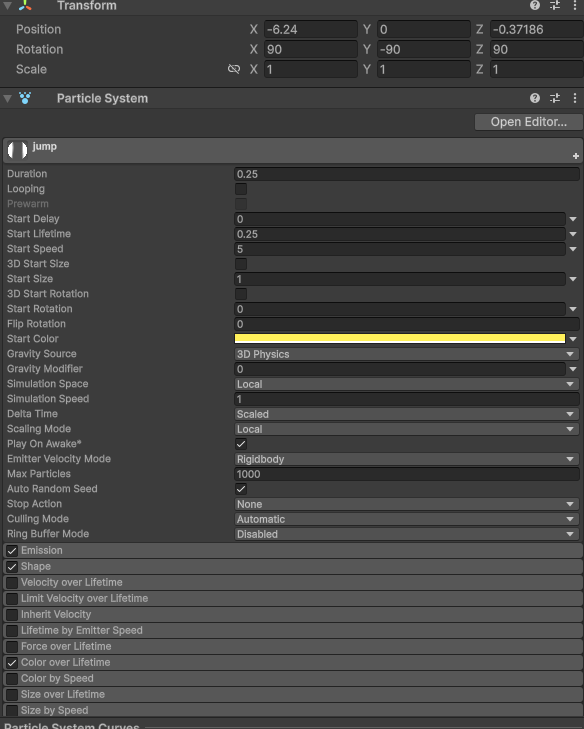Click the plus icon in jump module header
This screenshot has height=729, width=584.
coord(576,156)
